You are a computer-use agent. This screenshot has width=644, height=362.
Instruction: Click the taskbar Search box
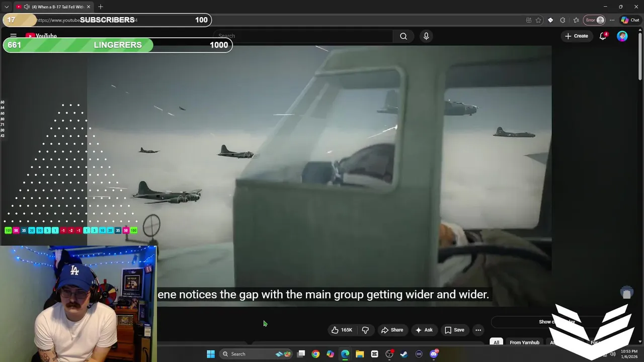[257, 354]
